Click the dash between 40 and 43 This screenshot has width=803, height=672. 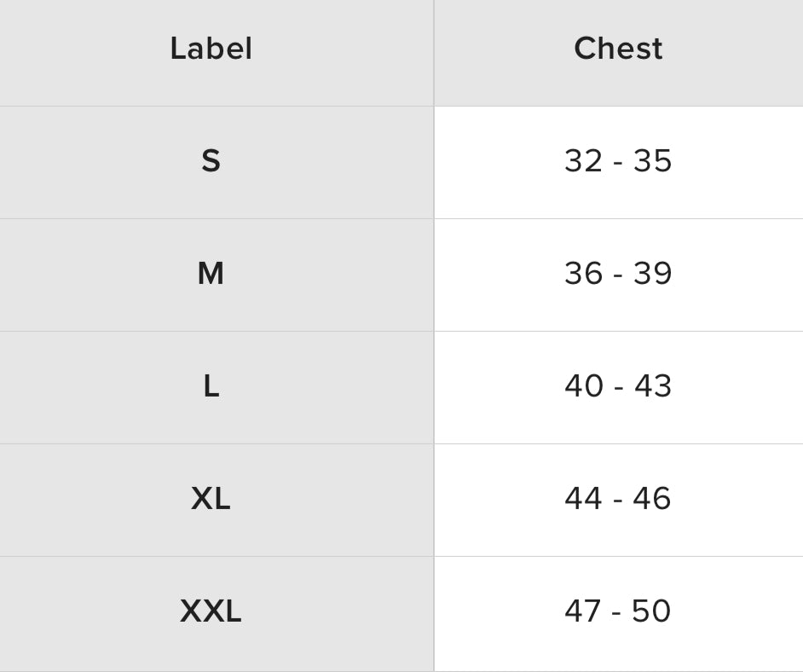pyautogui.click(x=618, y=388)
